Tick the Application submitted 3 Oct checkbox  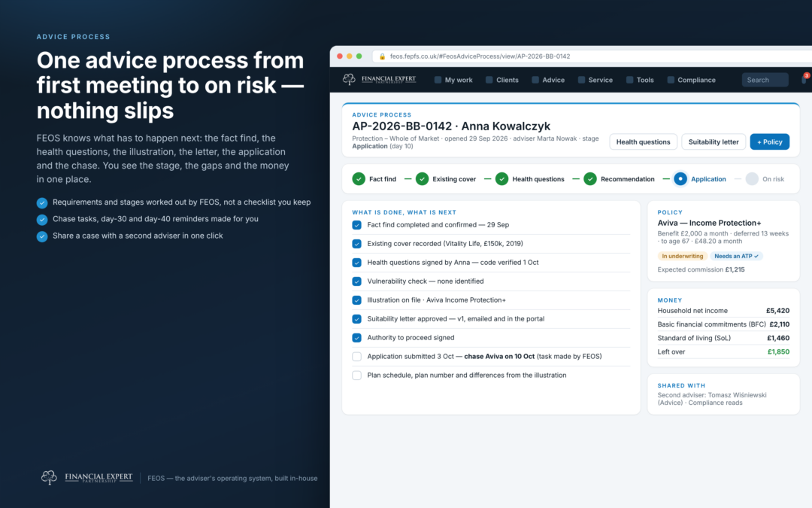[357, 357]
